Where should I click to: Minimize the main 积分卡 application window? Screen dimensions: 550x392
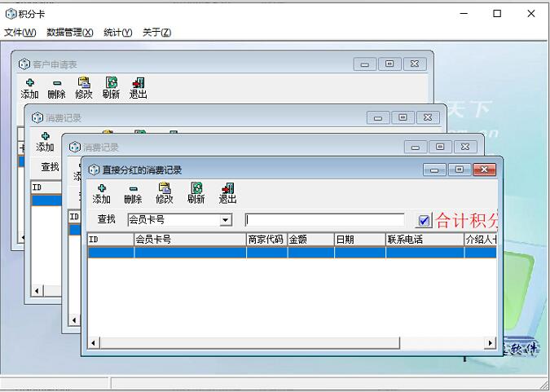[464, 14]
